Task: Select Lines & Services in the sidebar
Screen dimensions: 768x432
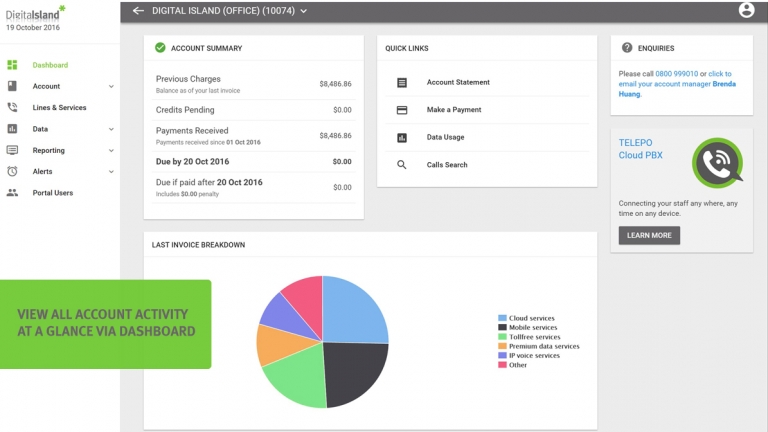Action: click(59, 107)
